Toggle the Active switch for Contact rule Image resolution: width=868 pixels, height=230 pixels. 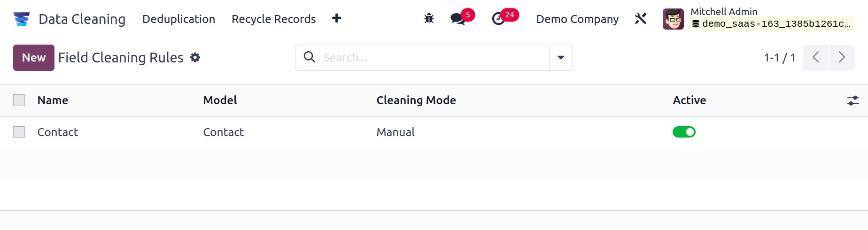(x=684, y=132)
